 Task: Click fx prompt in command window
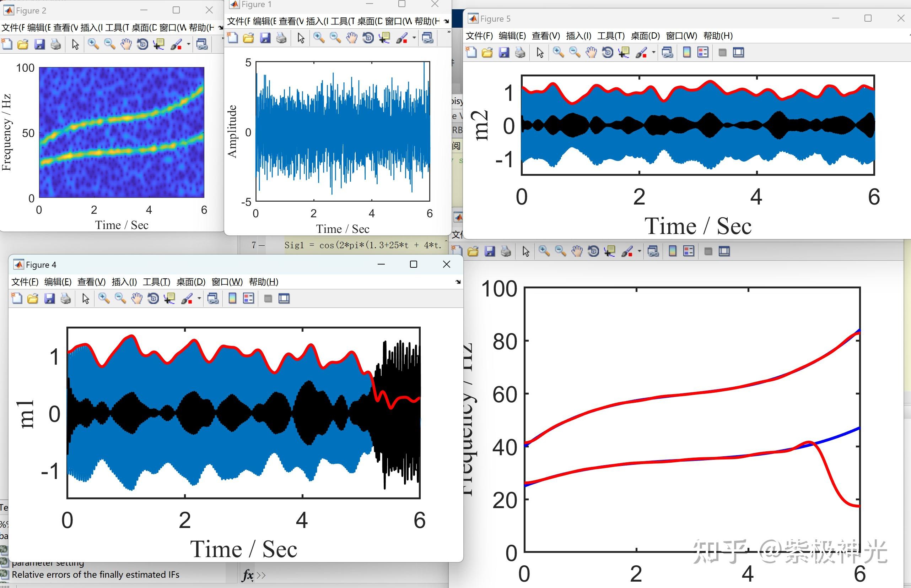[248, 575]
